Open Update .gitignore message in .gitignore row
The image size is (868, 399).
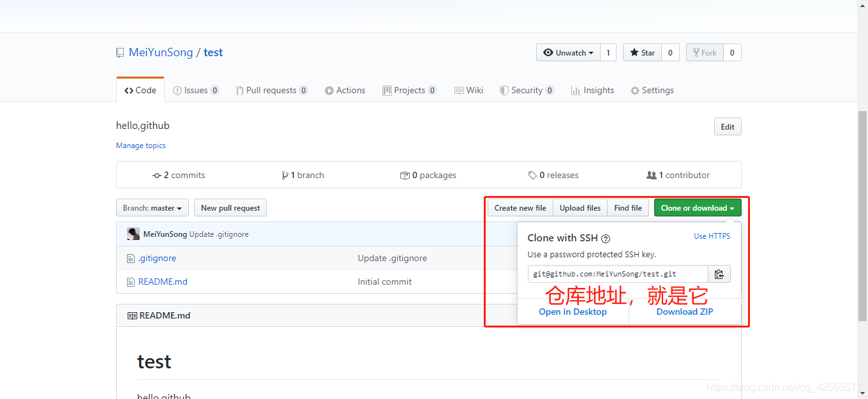pos(393,258)
